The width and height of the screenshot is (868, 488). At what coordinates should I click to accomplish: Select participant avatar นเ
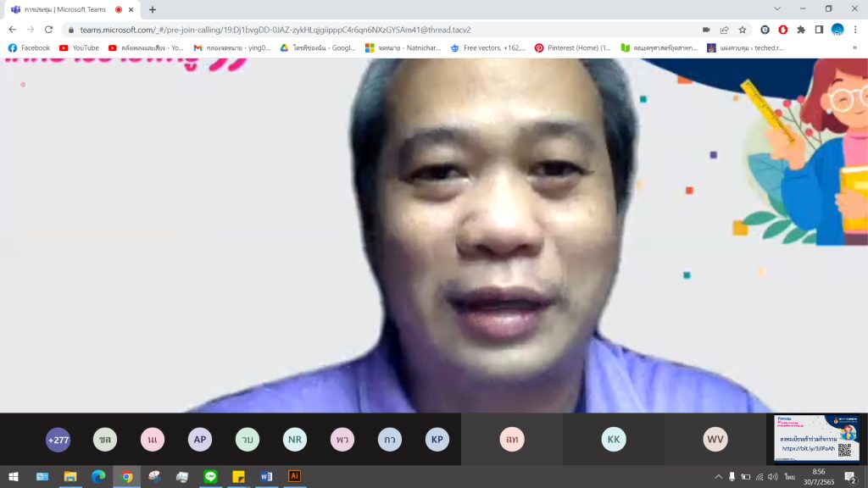point(153,440)
